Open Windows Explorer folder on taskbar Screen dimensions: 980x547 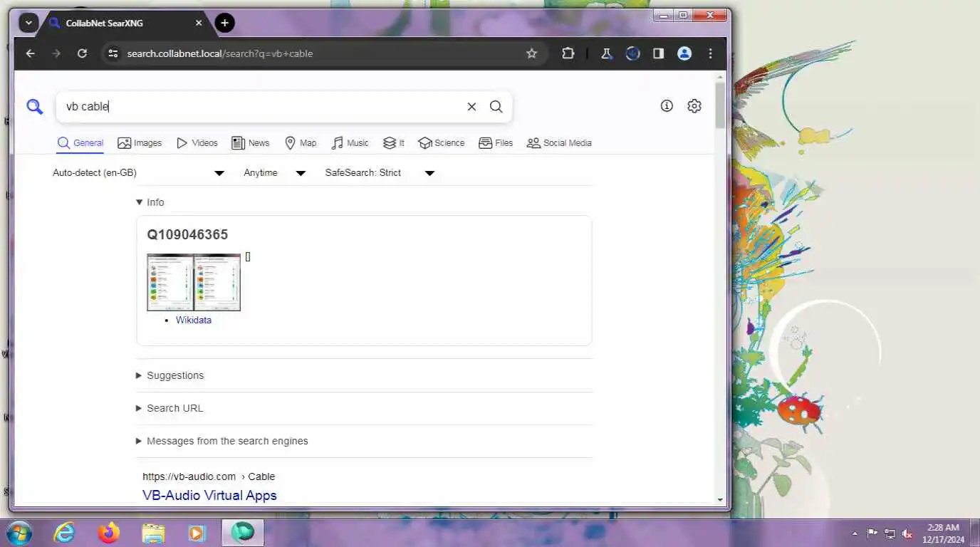point(153,533)
